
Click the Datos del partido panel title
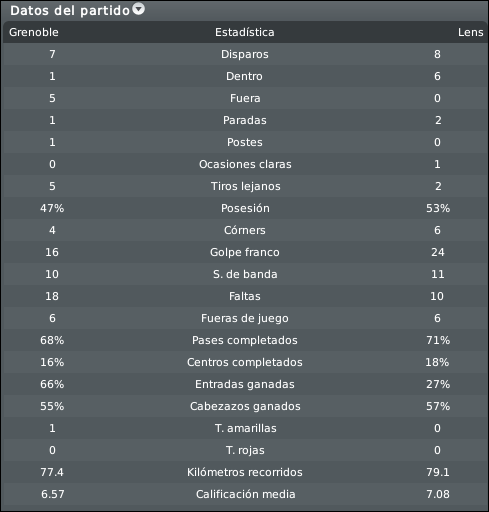[70, 11]
